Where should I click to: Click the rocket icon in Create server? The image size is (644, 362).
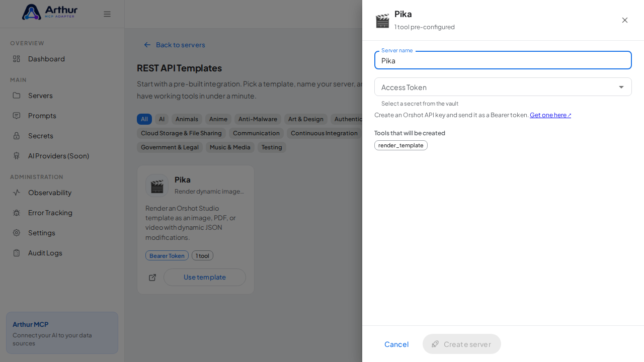coord(435,344)
